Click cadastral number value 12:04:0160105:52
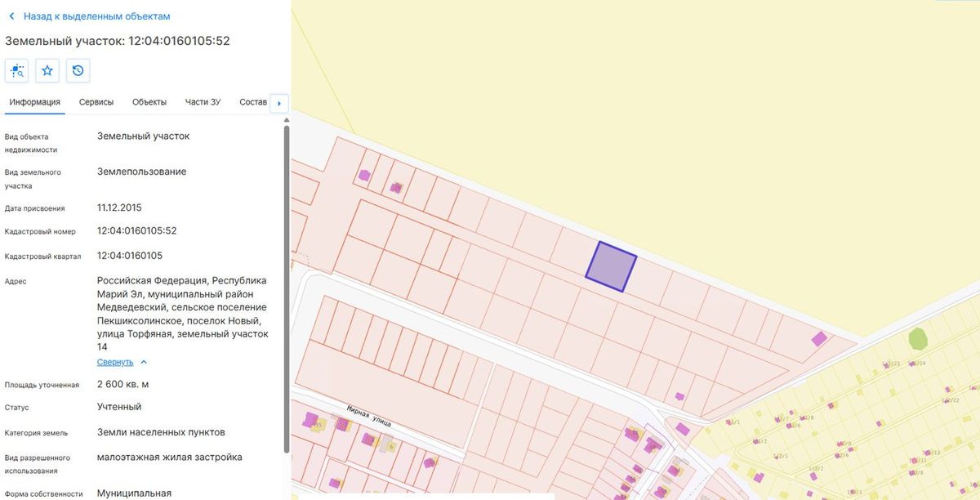Image resolution: width=980 pixels, height=500 pixels. (x=137, y=230)
